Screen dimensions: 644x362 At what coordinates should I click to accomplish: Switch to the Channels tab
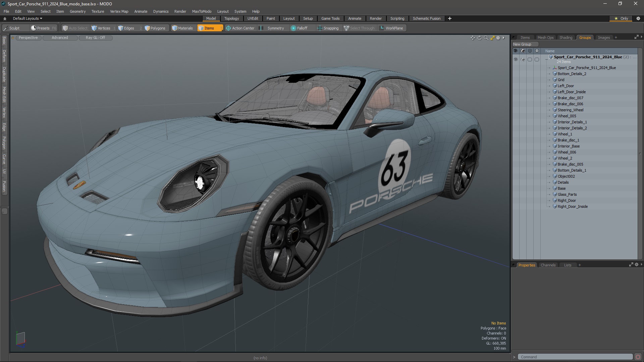click(x=548, y=265)
